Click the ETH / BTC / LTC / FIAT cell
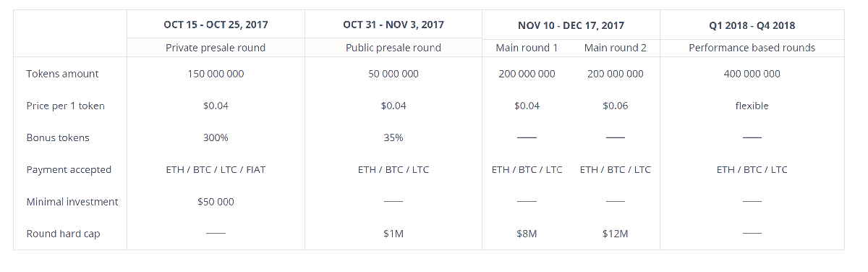The width and height of the screenshot is (868, 272). [x=216, y=169]
